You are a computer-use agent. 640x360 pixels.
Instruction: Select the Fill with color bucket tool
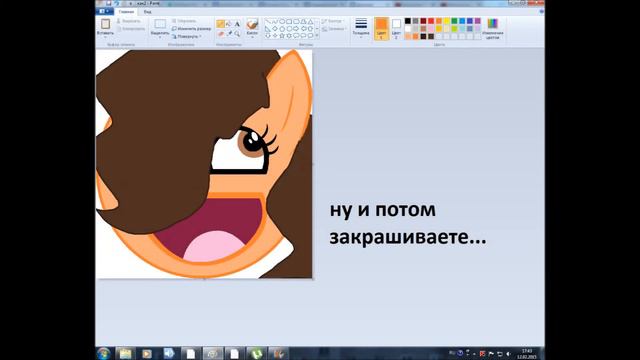coord(229,24)
